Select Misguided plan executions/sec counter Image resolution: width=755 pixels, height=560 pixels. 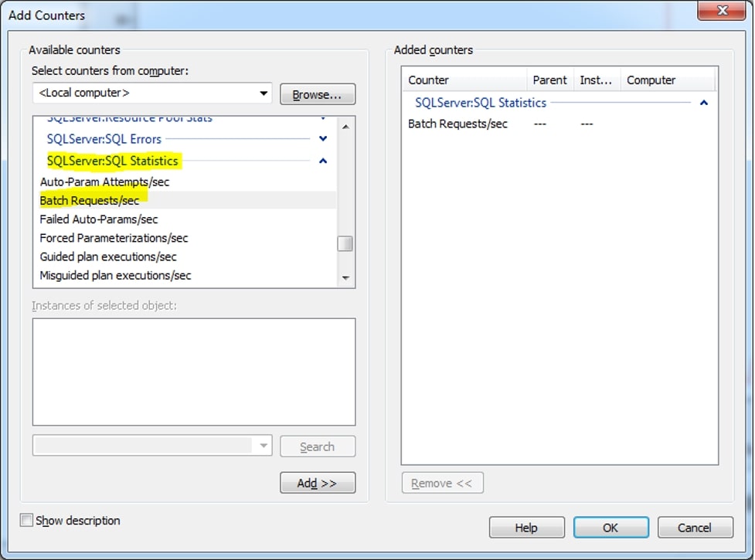115,276
